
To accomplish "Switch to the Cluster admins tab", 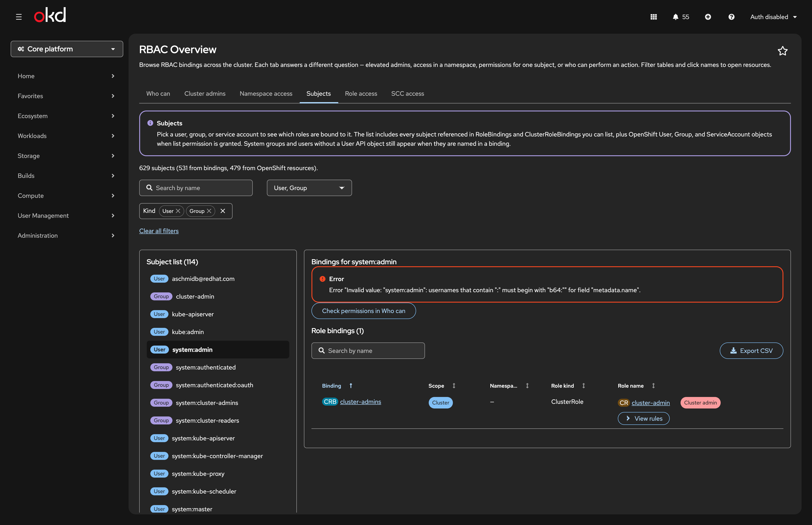I will pos(205,93).
